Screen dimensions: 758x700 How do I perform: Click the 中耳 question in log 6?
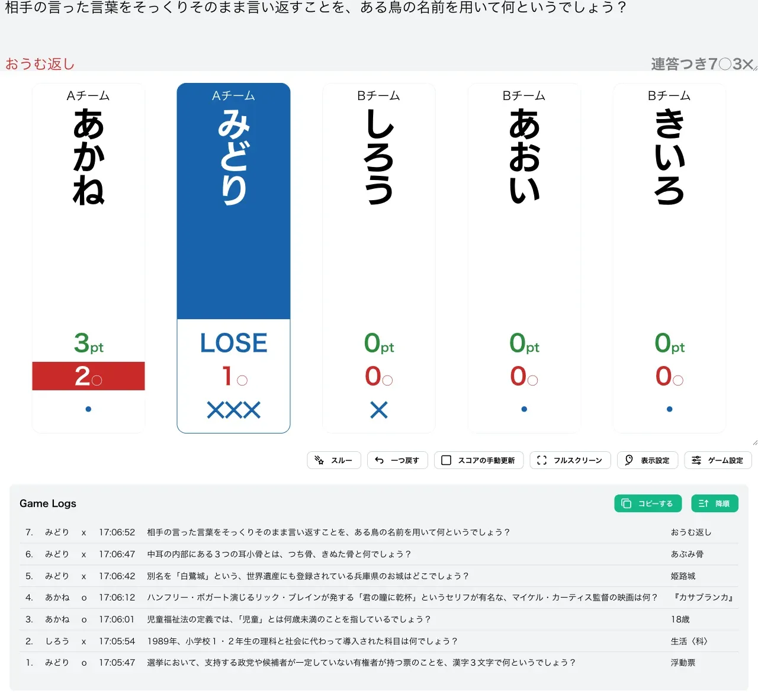[x=279, y=554]
